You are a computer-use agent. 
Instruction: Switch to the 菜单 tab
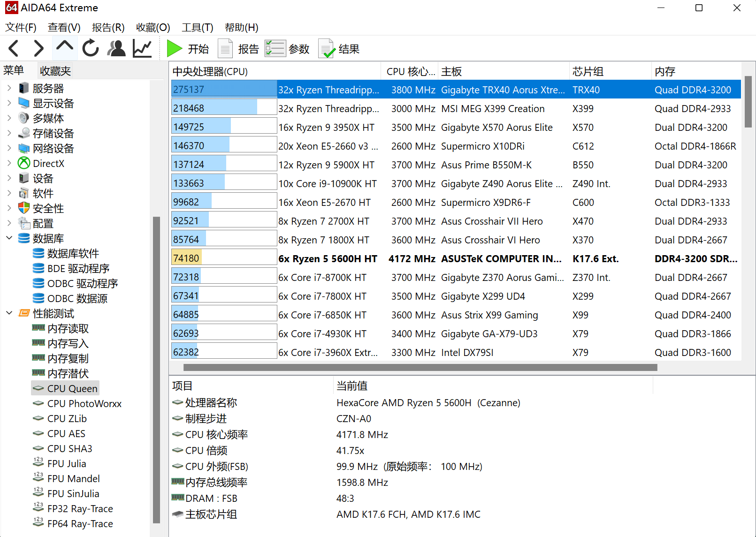click(14, 70)
